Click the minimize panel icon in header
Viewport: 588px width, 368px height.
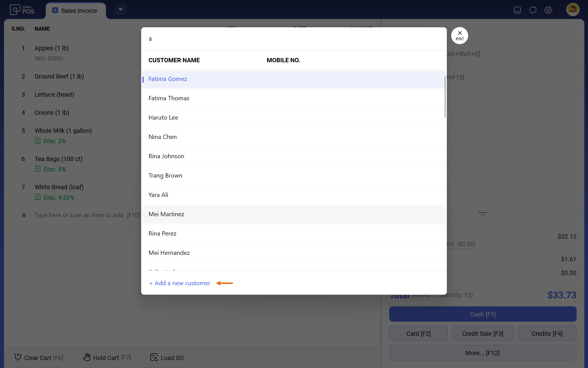coord(517,10)
